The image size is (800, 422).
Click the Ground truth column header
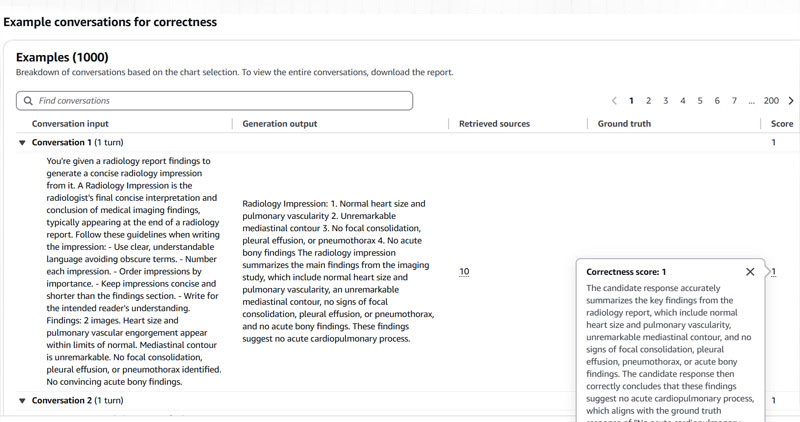(x=624, y=124)
